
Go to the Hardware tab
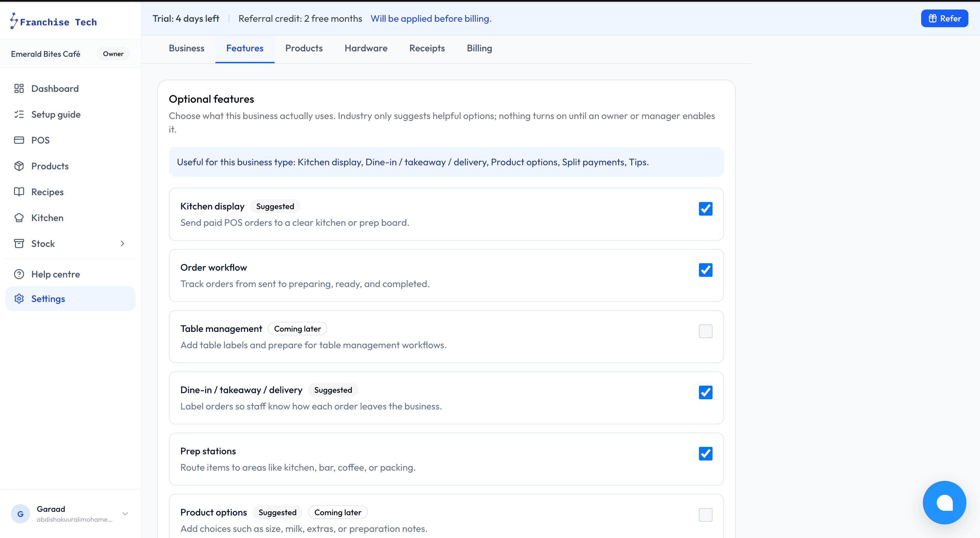[x=365, y=48]
